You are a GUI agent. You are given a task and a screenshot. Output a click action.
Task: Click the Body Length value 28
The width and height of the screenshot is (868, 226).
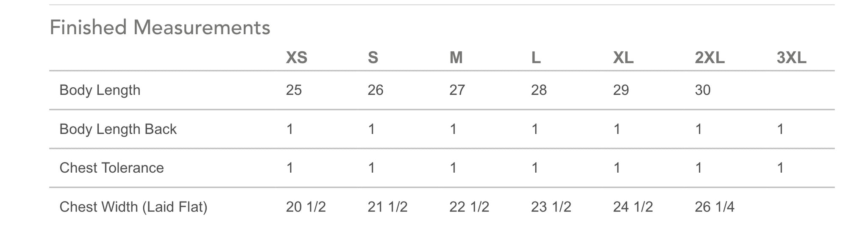tap(539, 90)
